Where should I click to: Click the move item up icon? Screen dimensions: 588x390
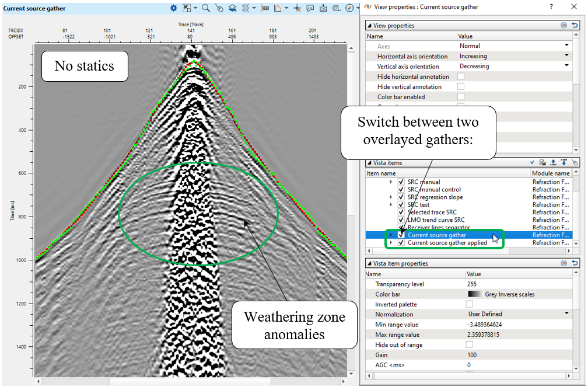(x=553, y=163)
